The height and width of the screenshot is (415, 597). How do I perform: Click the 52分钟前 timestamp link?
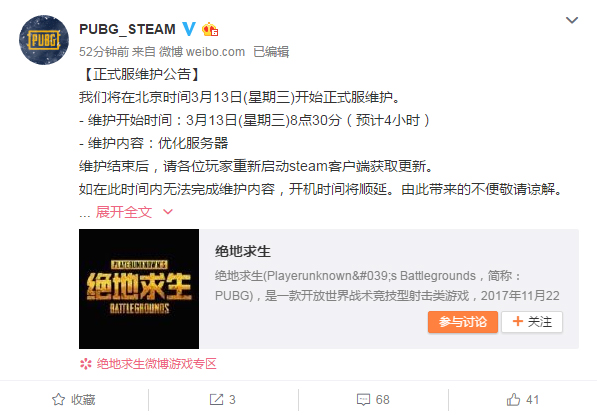click(x=104, y=52)
